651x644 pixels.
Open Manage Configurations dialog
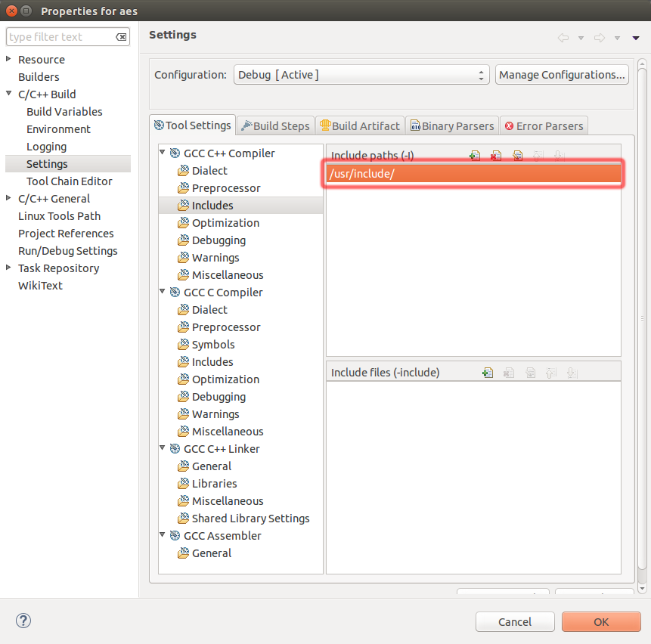tap(562, 74)
